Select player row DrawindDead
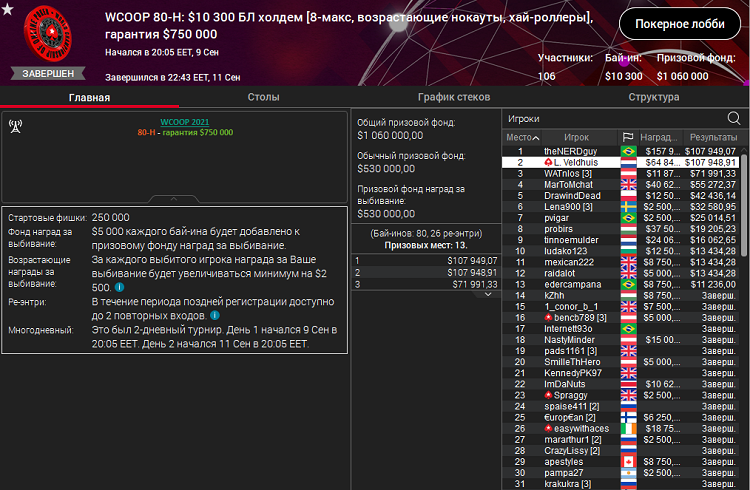The width and height of the screenshot is (750, 490). point(621,196)
